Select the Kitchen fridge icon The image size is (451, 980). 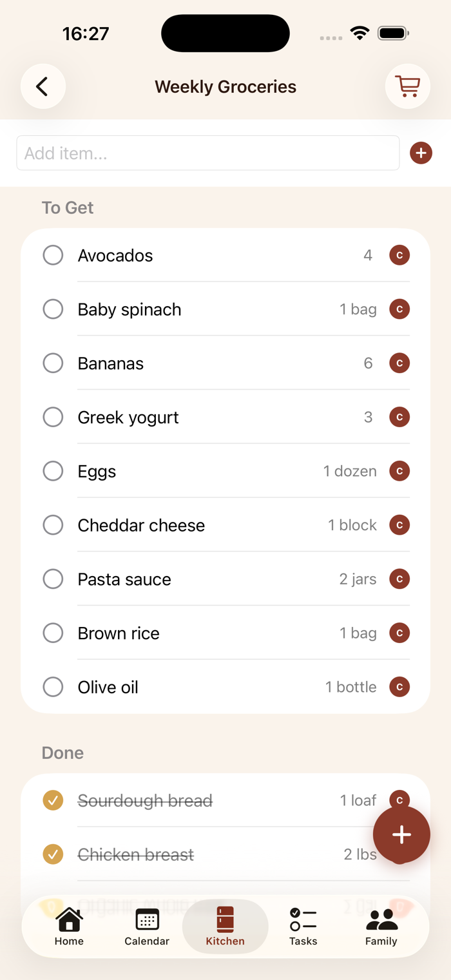pos(225,920)
